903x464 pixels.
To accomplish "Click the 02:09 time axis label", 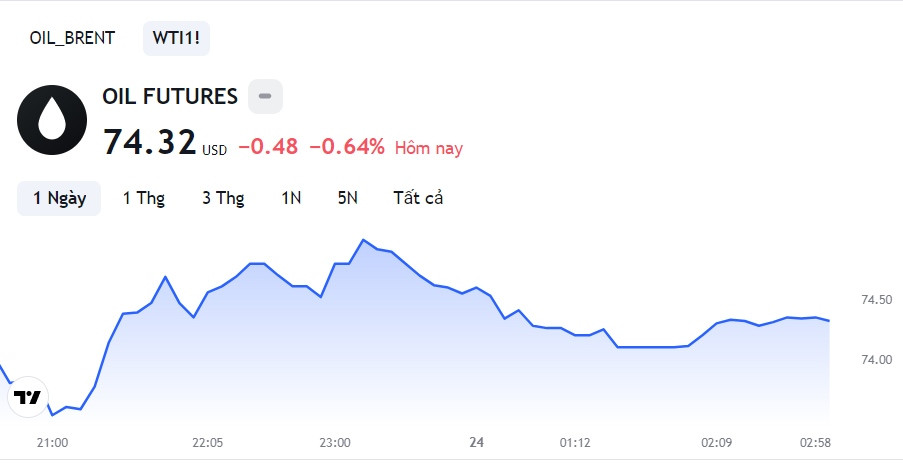I will (x=716, y=442).
